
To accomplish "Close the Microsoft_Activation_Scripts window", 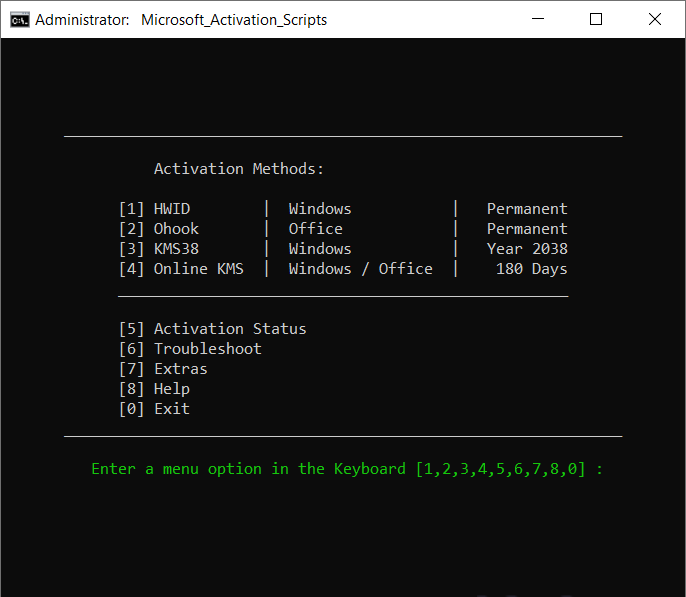I will (654, 19).
